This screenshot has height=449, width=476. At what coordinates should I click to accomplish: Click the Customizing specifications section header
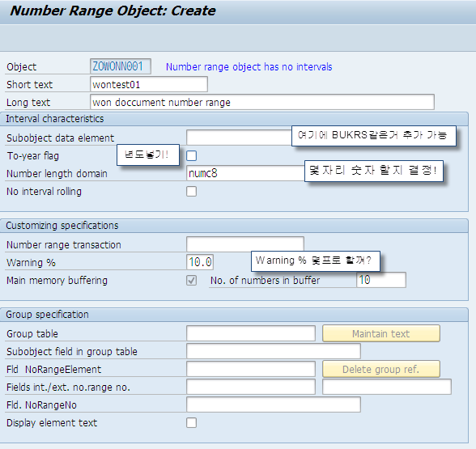234,226
